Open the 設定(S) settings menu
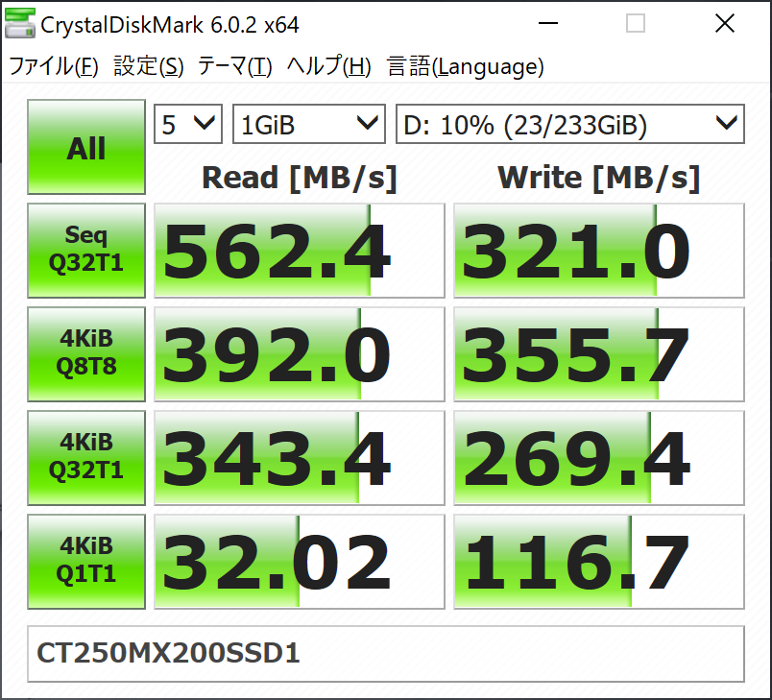This screenshot has height=700, width=772. tap(148, 66)
